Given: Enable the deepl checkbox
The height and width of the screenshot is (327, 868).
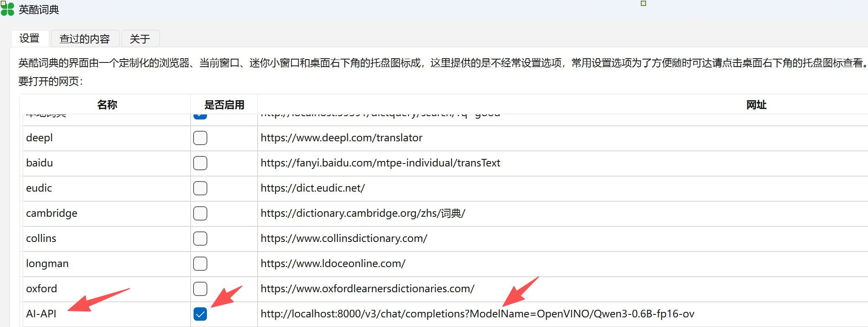Looking at the screenshot, I should click(x=200, y=138).
